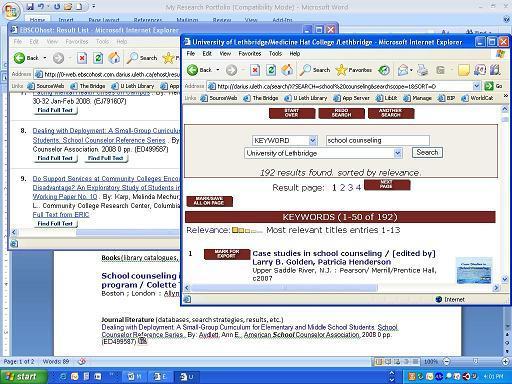Click Back arrow in EBSCOhost window
The image size is (512, 384).
click(x=19, y=58)
